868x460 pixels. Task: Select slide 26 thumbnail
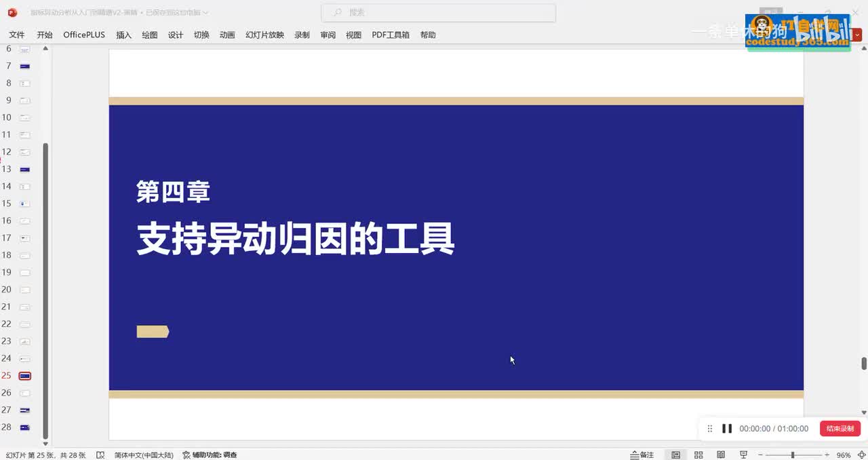click(x=24, y=393)
